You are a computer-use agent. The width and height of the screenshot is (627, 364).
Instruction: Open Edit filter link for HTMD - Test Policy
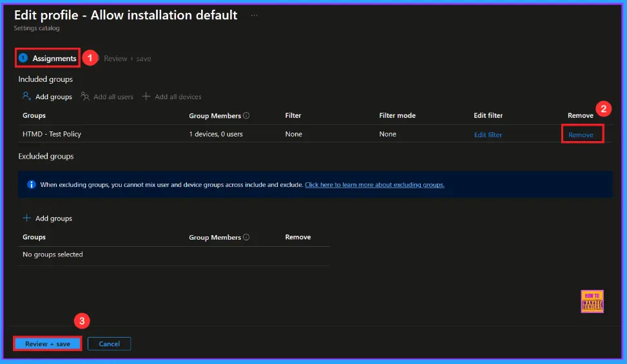488,135
